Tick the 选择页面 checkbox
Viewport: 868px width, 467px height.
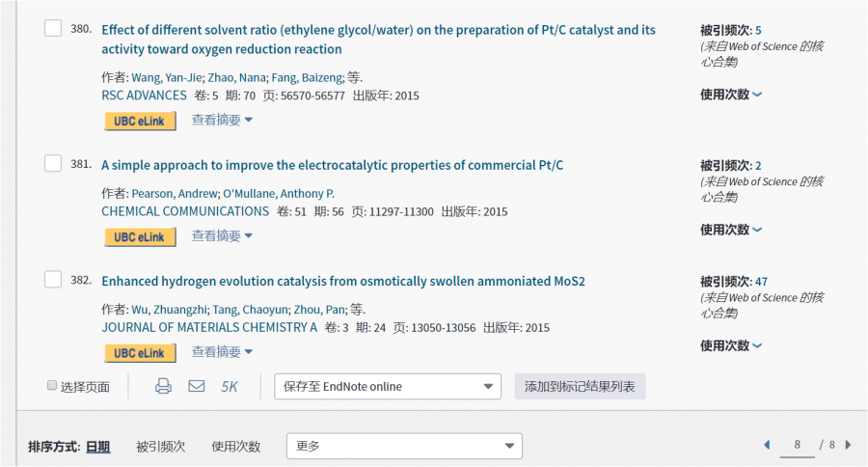52,386
